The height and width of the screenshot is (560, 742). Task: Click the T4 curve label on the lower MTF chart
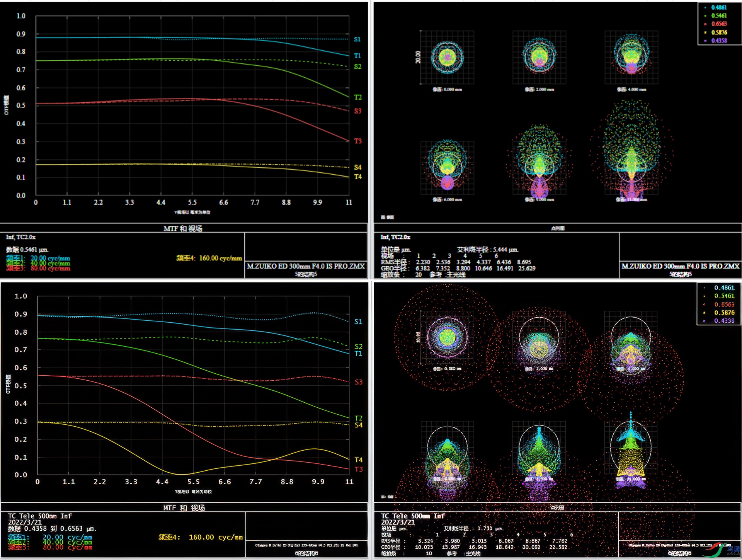pos(358,460)
